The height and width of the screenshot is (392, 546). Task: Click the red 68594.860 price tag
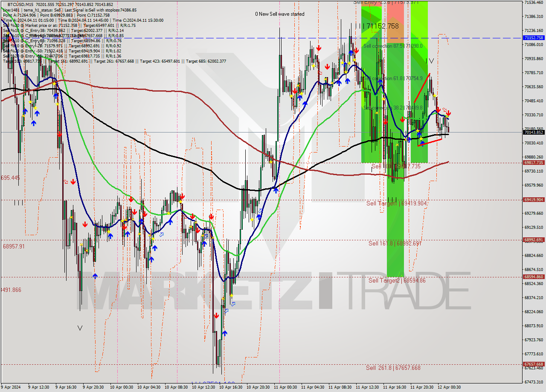534,277
